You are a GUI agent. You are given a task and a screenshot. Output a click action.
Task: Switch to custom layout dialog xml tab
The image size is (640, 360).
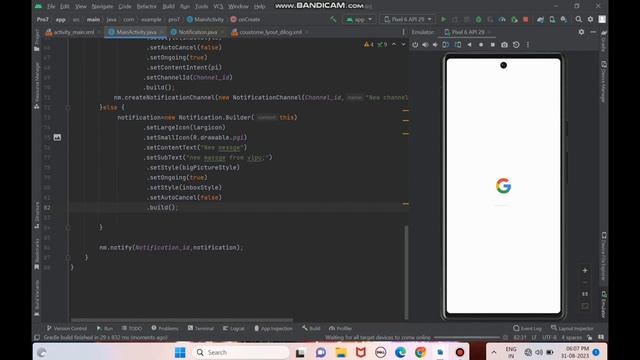tap(270, 32)
